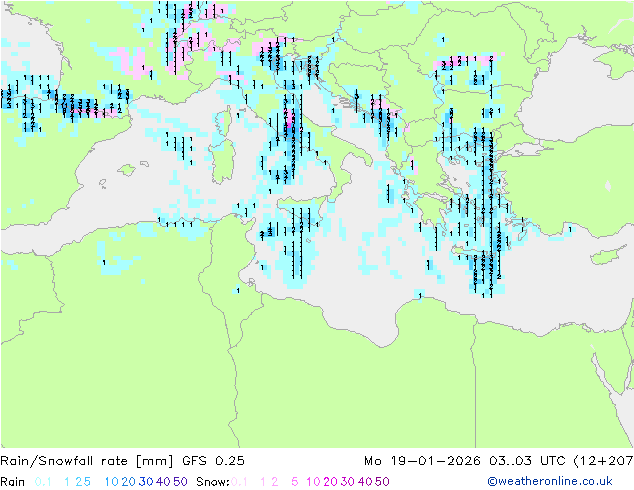Click the "(12+207" forecast offset text

click(x=603, y=461)
